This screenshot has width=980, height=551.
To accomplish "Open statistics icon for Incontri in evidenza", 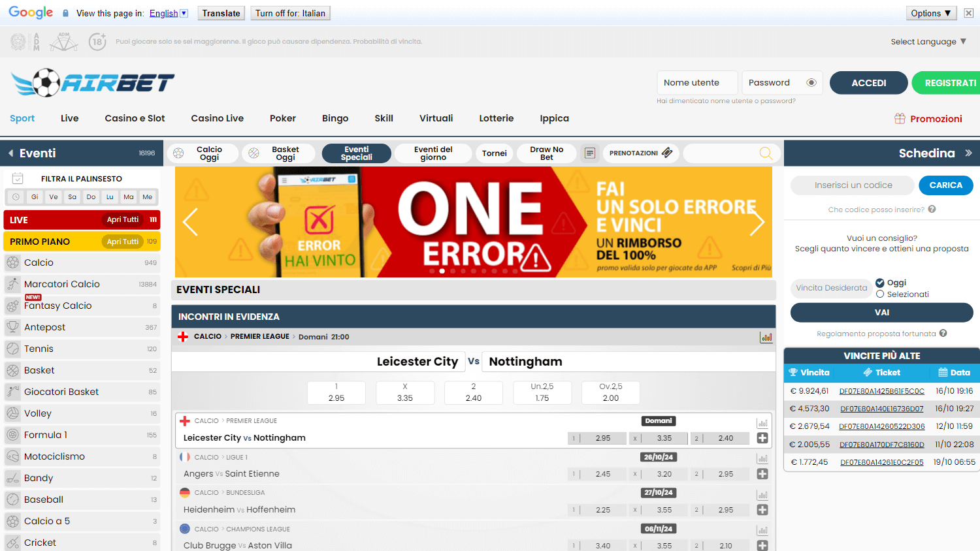I will point(766,337).
